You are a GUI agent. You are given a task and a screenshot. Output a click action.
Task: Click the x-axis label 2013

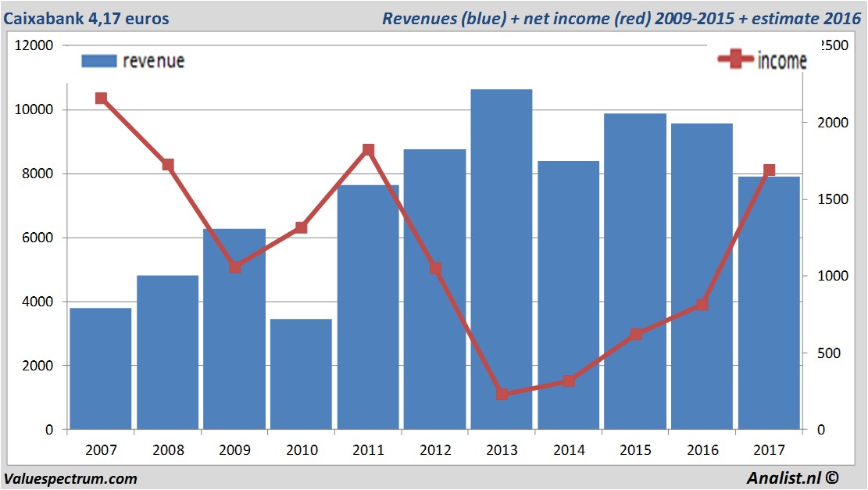(x=502, y=449)
